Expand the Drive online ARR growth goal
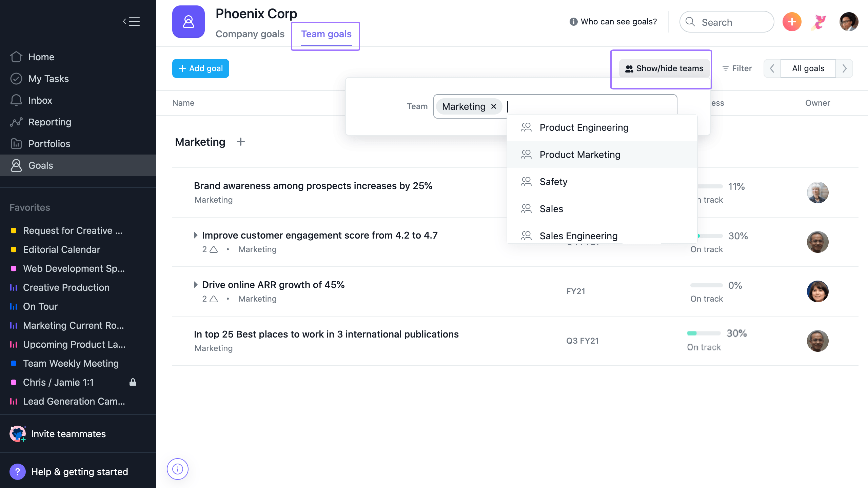This screenshot has height=488, width=868. (x=196, y=285)
